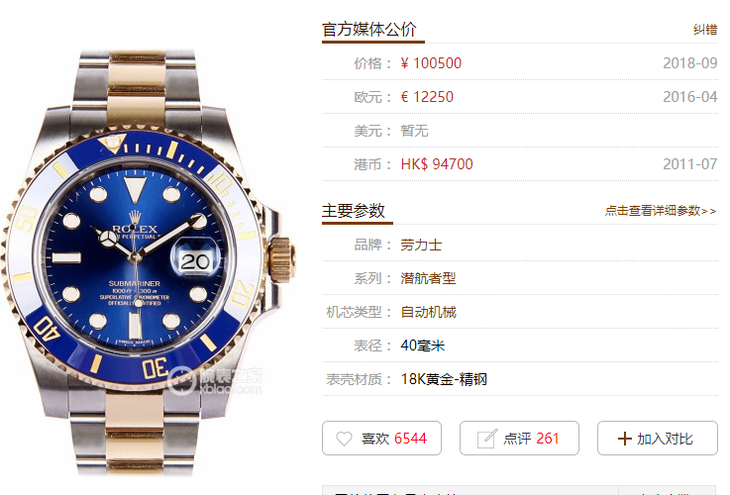Add watch via 加入对比 button
Image resolution: width=730 pixels, height=495 pixels.
657,438
